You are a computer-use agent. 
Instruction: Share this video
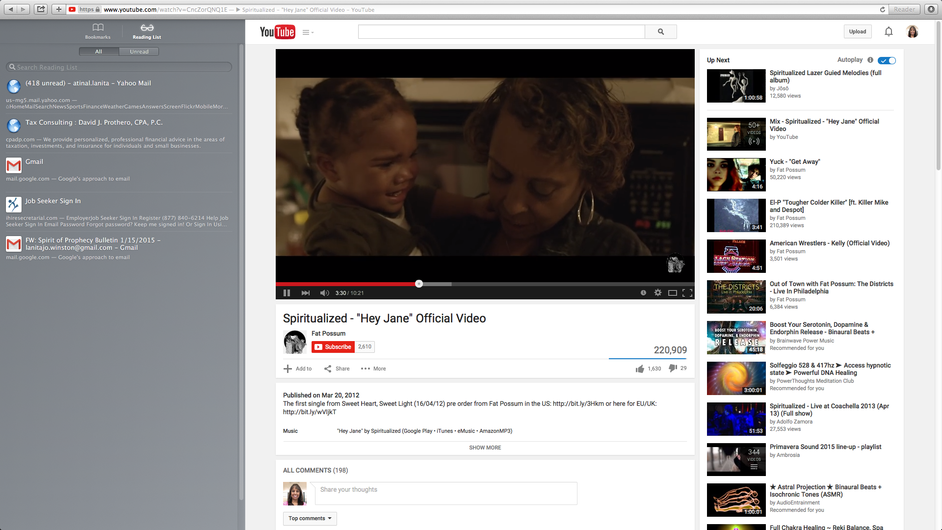pyautogui.click(x=336, y=368)
